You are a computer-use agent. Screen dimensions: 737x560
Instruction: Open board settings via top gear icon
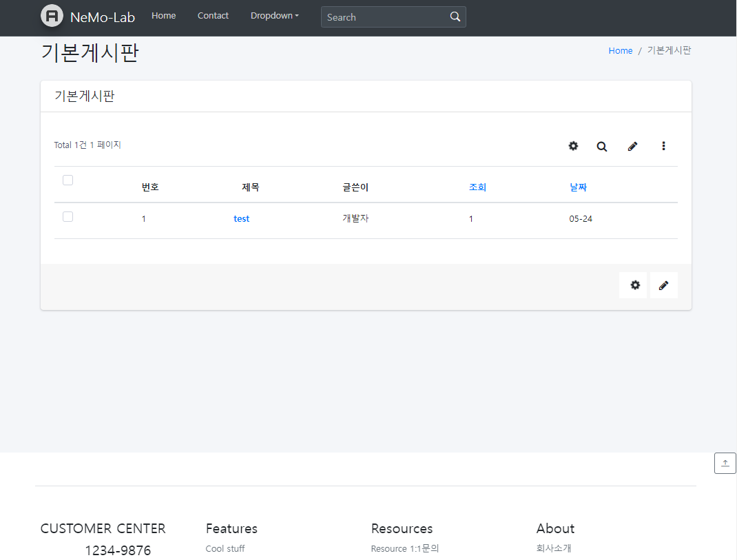(x=573, y=146)
